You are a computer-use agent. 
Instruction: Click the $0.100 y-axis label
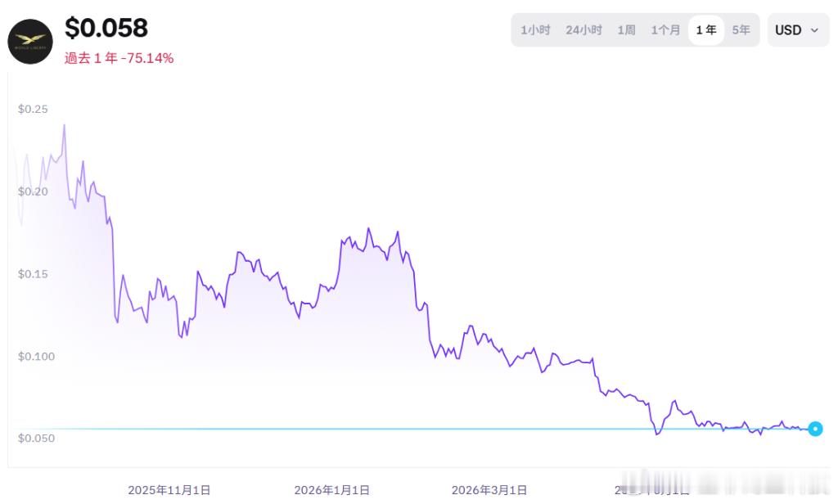pos(36,357)
